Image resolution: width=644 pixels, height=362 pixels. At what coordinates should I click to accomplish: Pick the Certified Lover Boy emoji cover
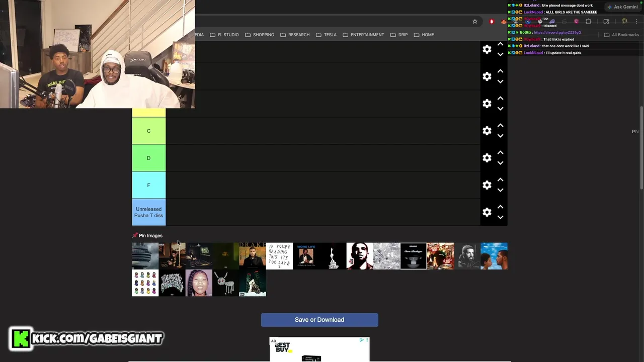145,283
